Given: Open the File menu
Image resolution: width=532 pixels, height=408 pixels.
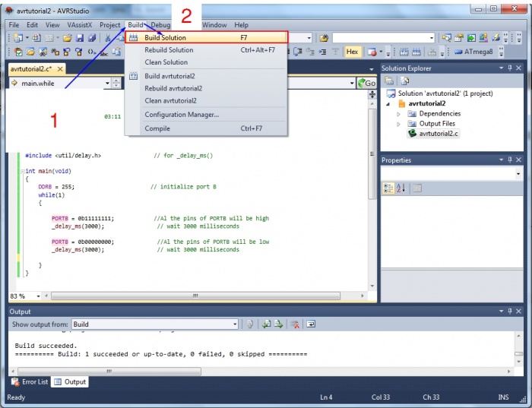Looking at the screenshot, I should pyautogui.click(x=14, y=25).
